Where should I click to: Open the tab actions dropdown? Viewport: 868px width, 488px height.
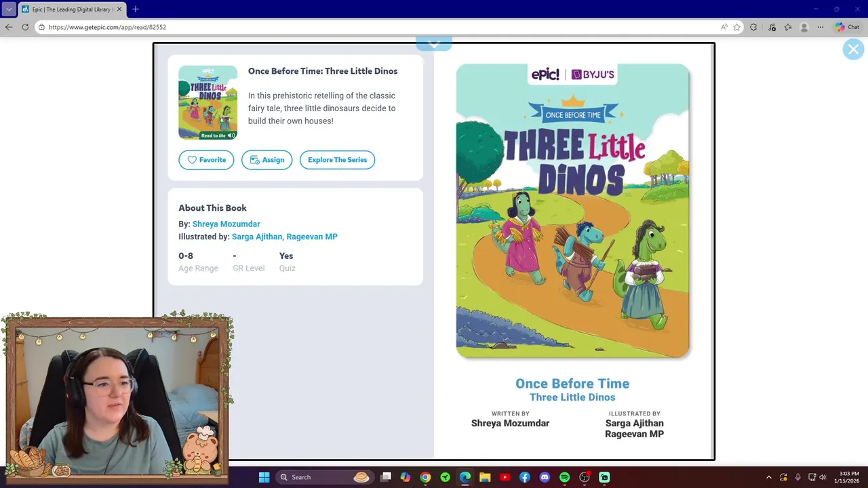pos(9,9)
